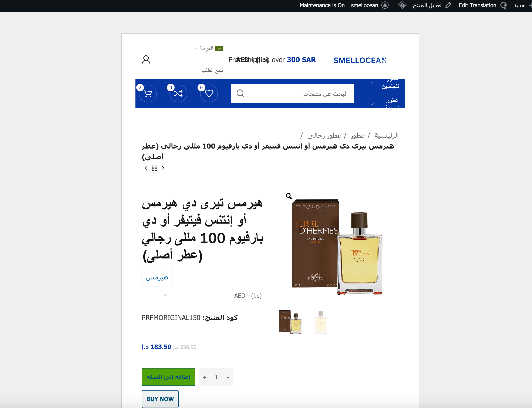Open Edit Translation in admin bar
The width and height of the screenshot is (532, 408).
482,5
